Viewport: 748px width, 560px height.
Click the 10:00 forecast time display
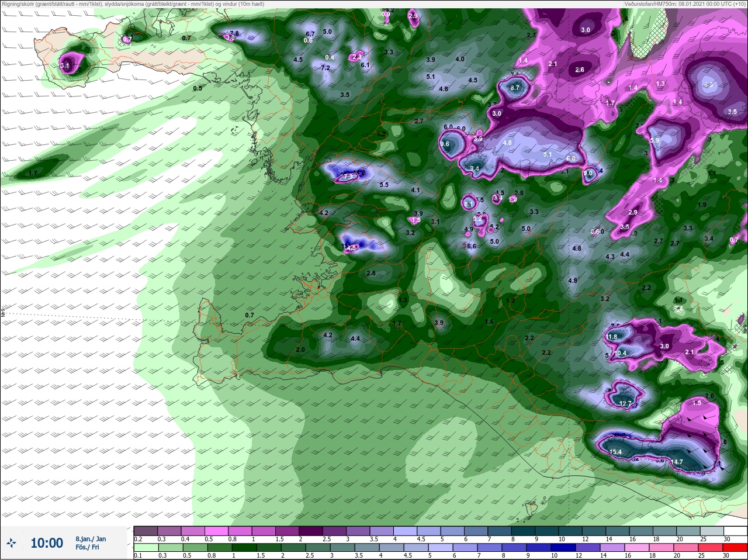coord(47,543)
